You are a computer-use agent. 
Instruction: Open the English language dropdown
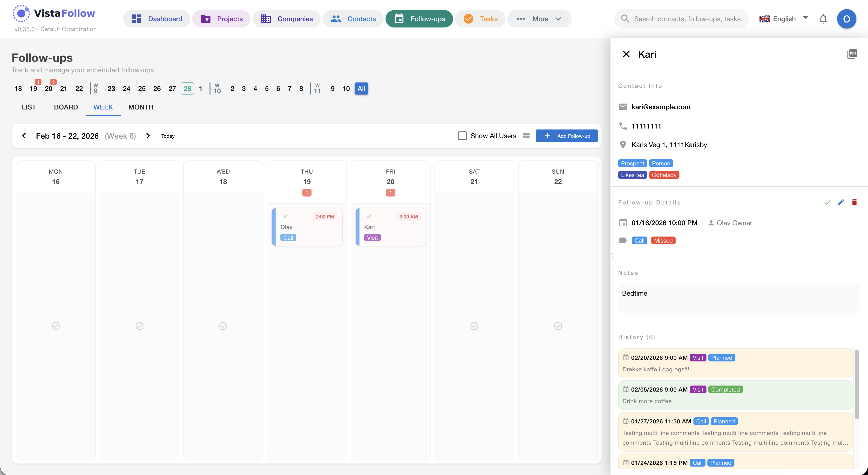coord(783,19)
